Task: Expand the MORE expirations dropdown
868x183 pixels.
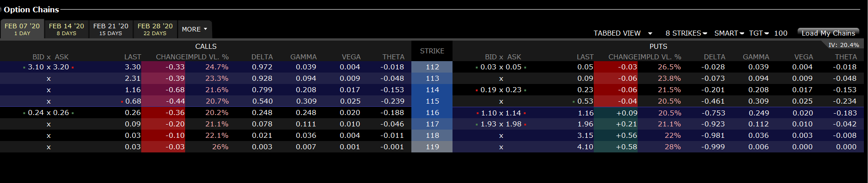Action: 195,29
